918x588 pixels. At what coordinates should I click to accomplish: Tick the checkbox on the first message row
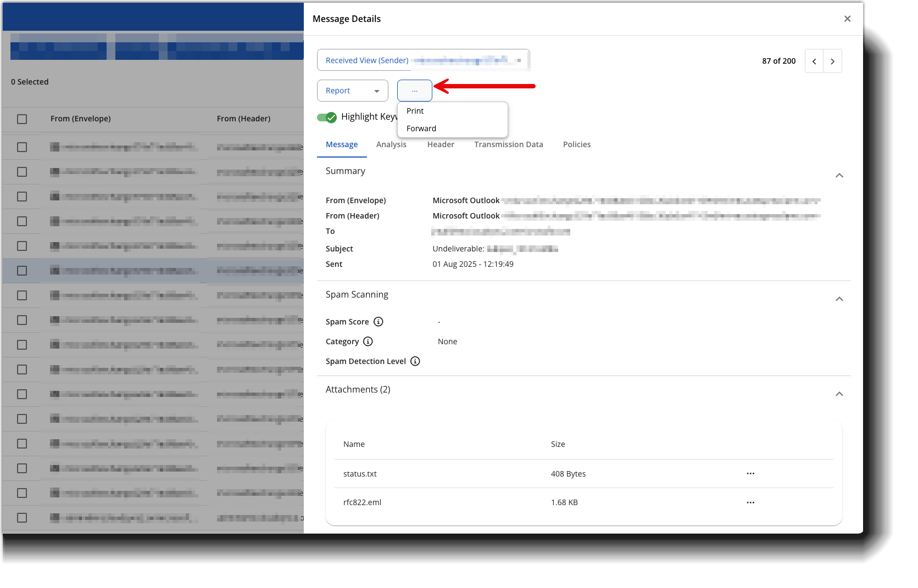(22, 147)
